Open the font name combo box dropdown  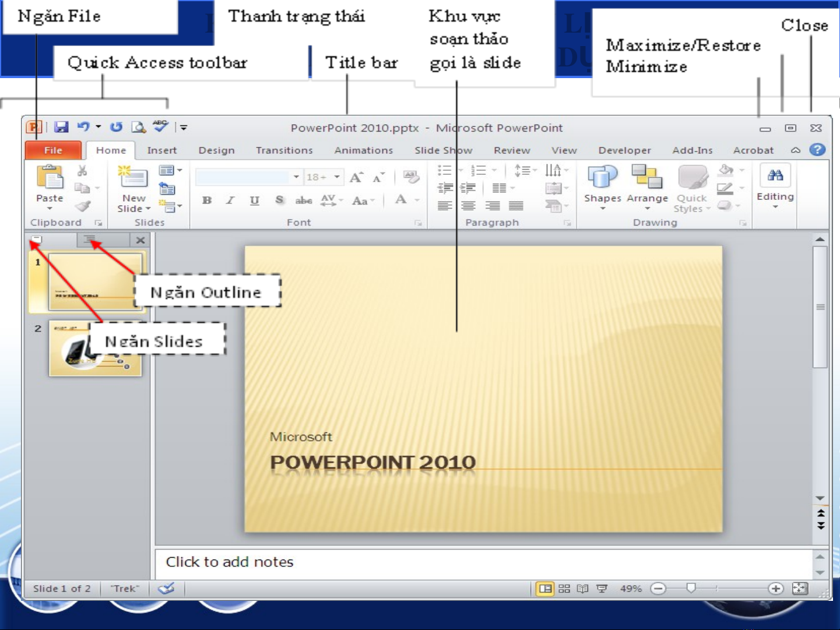pyautogui.click(x=296, y=177)
